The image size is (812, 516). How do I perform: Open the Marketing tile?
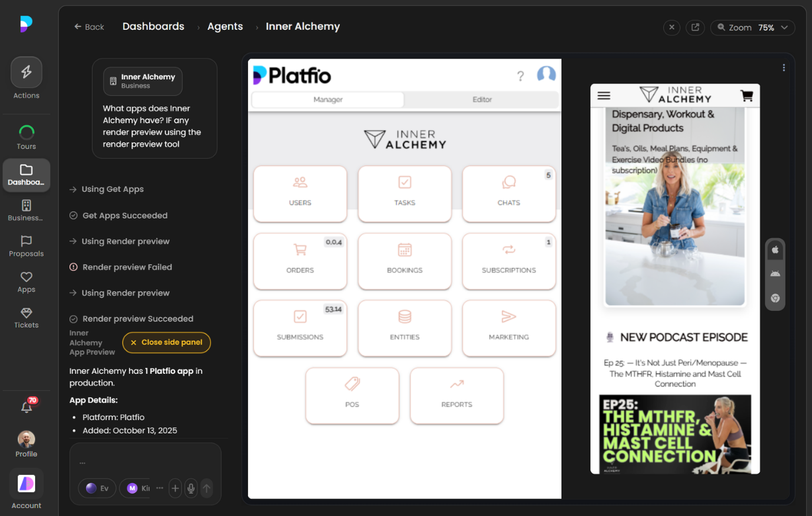[509, 329]
